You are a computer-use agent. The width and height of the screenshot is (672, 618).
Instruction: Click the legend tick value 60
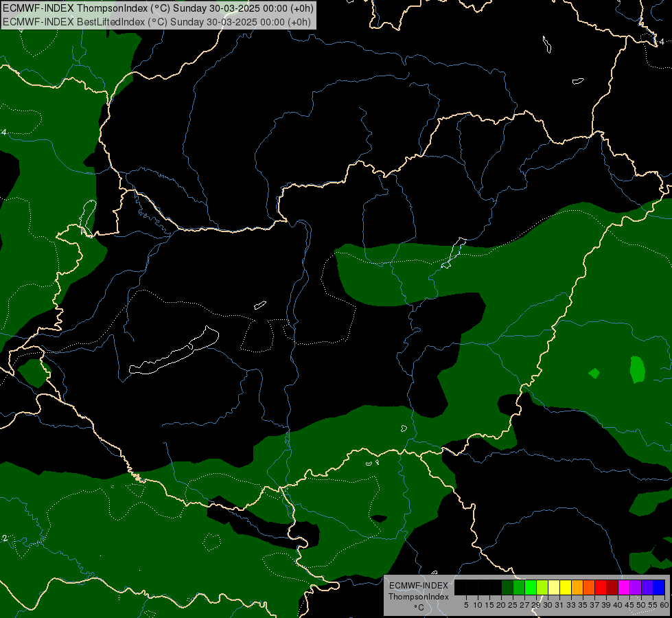coord(665,605)
